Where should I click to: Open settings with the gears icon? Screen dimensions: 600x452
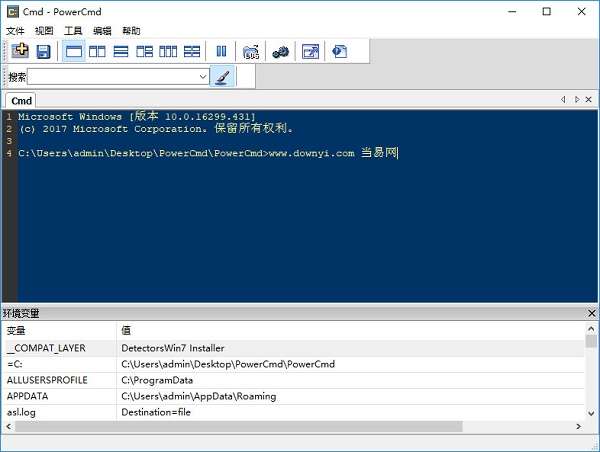(x=280, y=52)
